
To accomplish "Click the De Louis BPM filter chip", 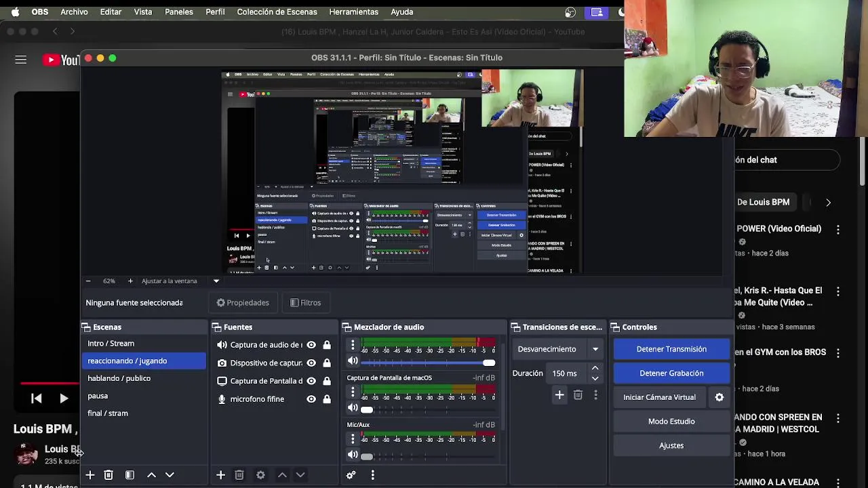I will [x=764, y=202].
